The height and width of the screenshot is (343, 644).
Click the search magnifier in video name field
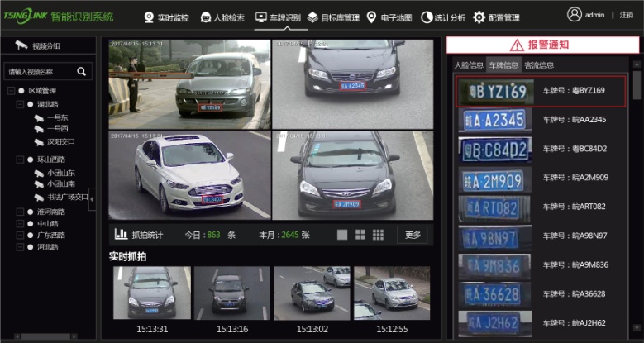81,72
